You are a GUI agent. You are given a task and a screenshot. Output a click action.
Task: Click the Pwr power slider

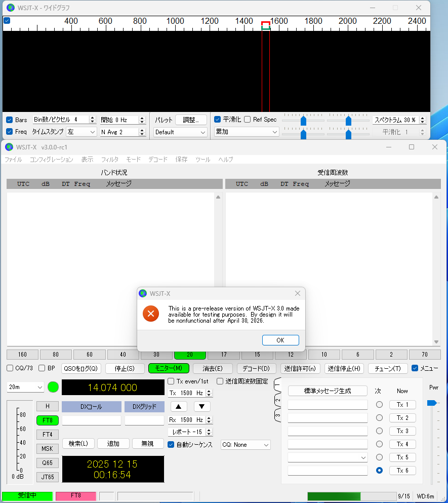[x=432, y=403]
